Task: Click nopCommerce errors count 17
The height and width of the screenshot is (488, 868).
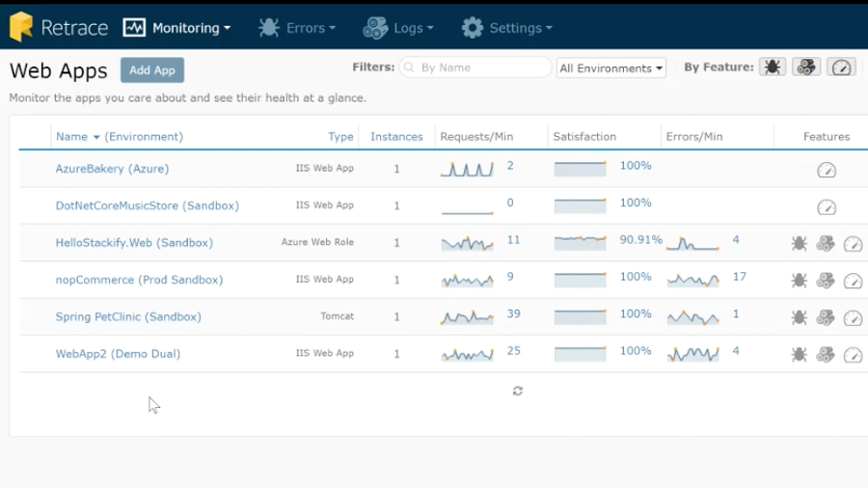Action: click(x=740, y=277)
